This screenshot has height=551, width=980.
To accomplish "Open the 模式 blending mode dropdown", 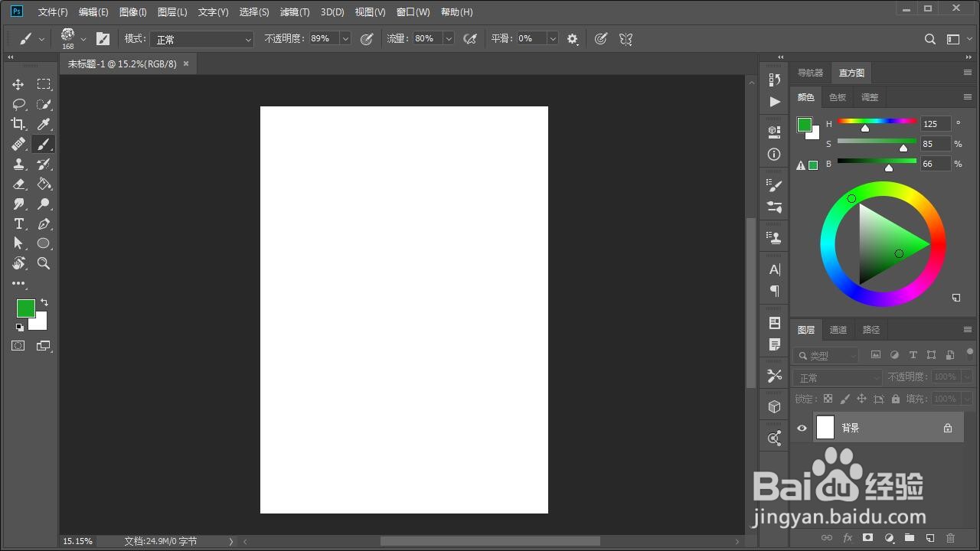I will click(x=201, y=38).
